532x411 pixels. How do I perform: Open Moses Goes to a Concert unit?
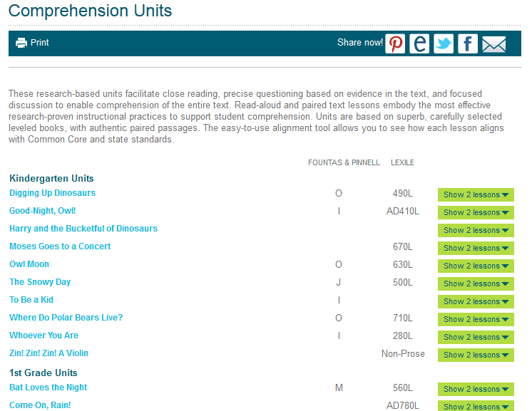pos(60,246)
